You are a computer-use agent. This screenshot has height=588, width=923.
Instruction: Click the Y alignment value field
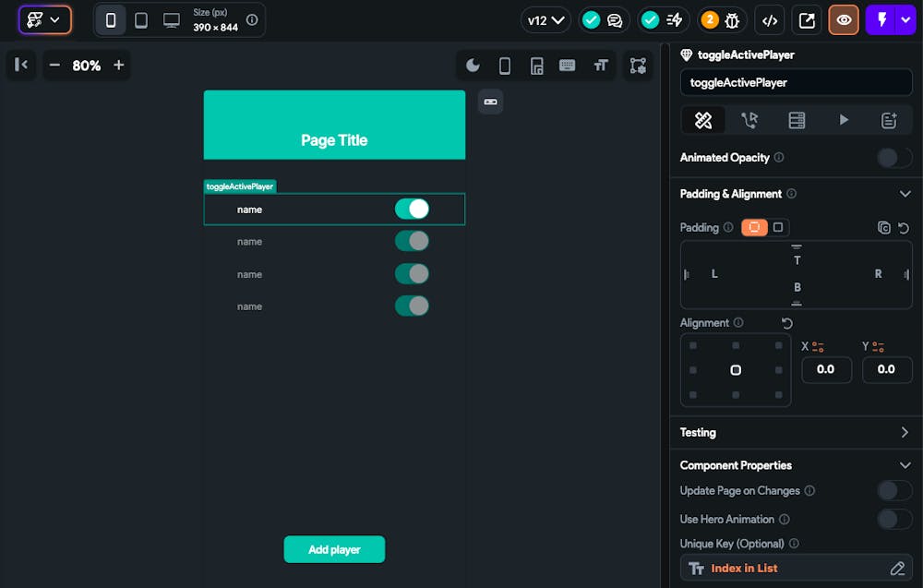(x=886, y=369)
